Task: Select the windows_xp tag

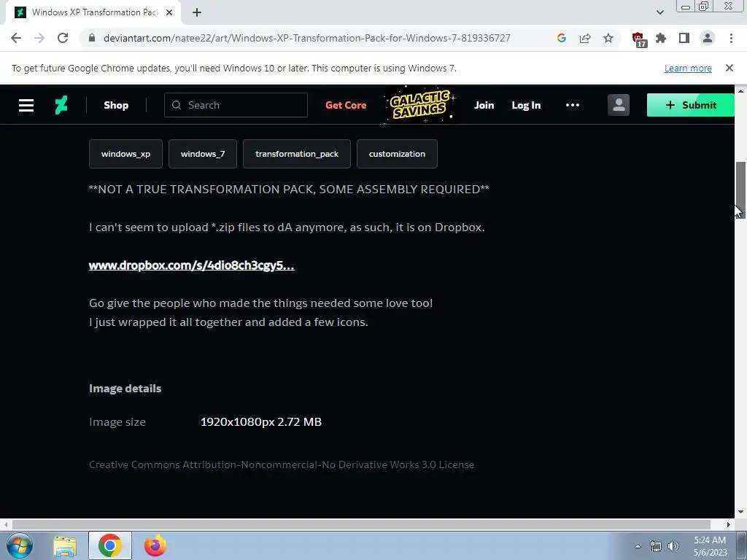Action: pos(125,154)
